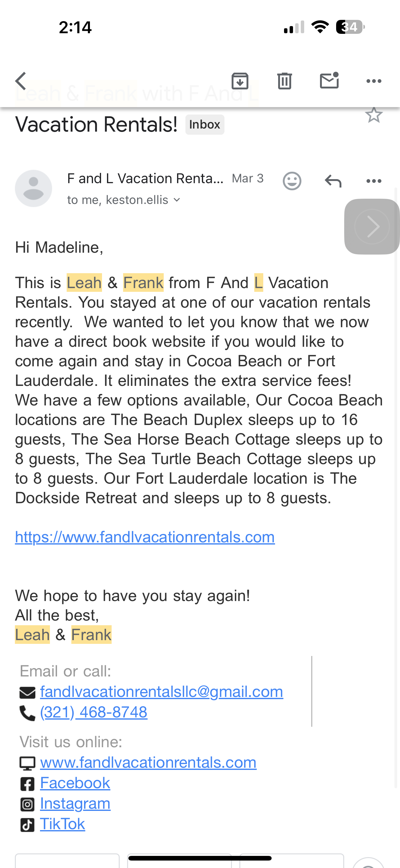Tap the Inbox label chip
400x868 pixels.
(x=205, y=125)
